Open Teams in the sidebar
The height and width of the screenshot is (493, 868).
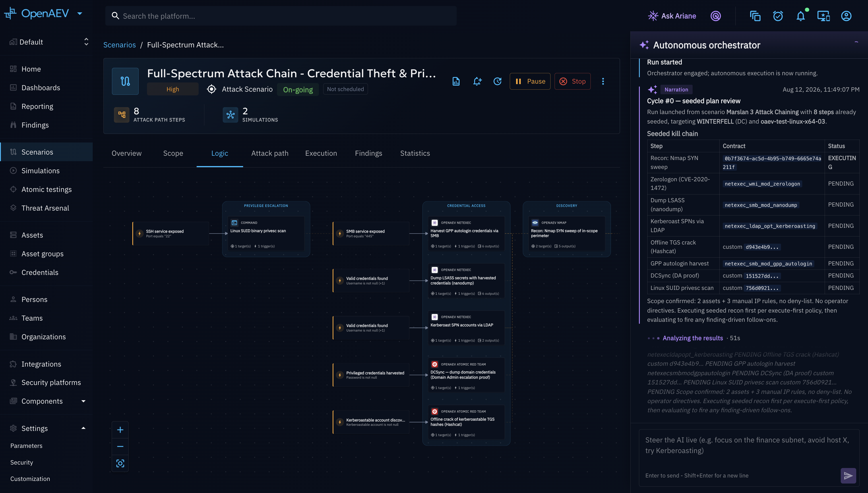pos(46,318)
